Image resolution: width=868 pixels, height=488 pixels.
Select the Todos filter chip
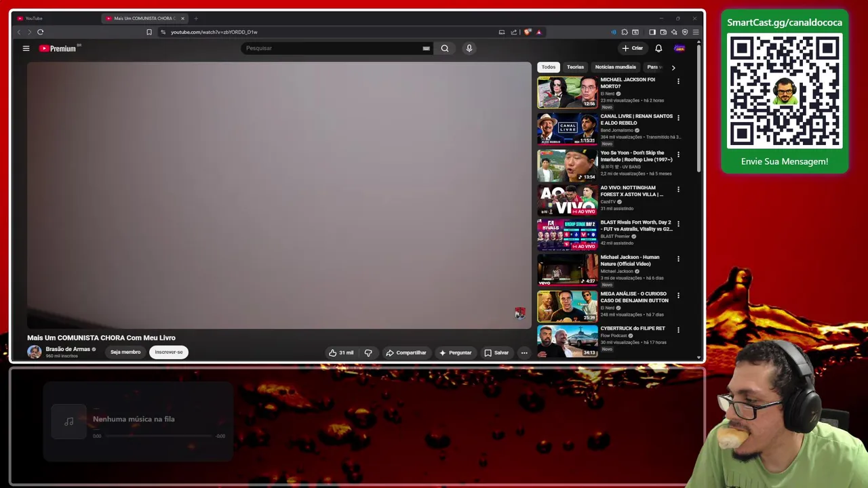coord(549,67)
